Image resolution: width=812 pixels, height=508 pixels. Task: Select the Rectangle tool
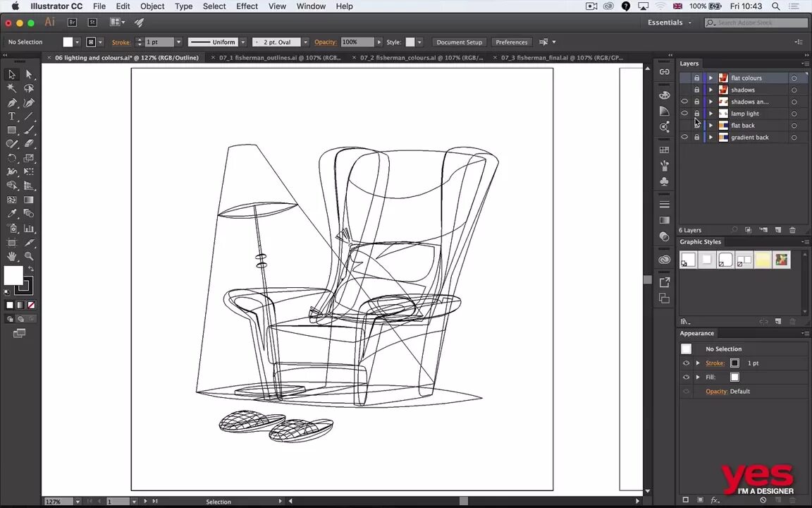[x=12, y=130]
